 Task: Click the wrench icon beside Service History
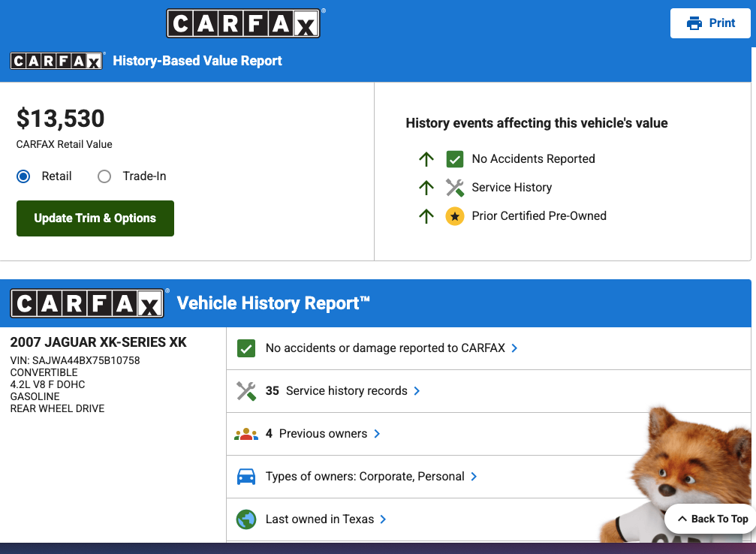pos(454,188)
